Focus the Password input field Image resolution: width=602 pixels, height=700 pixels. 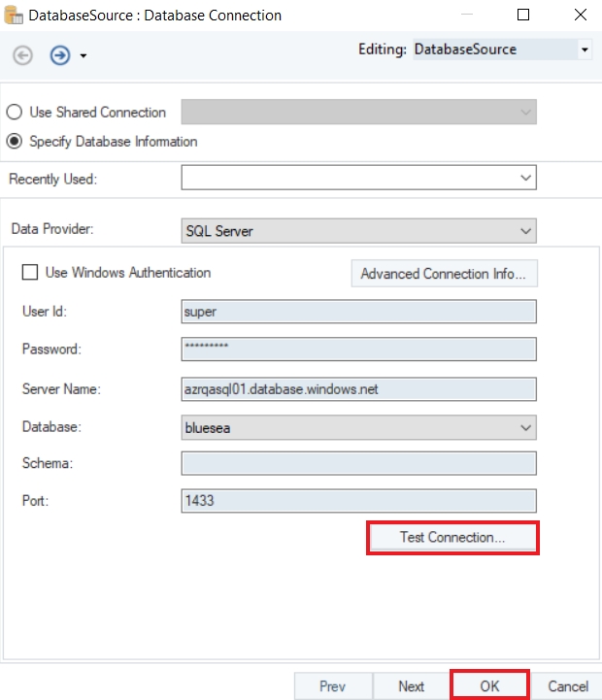coord(358,350)
